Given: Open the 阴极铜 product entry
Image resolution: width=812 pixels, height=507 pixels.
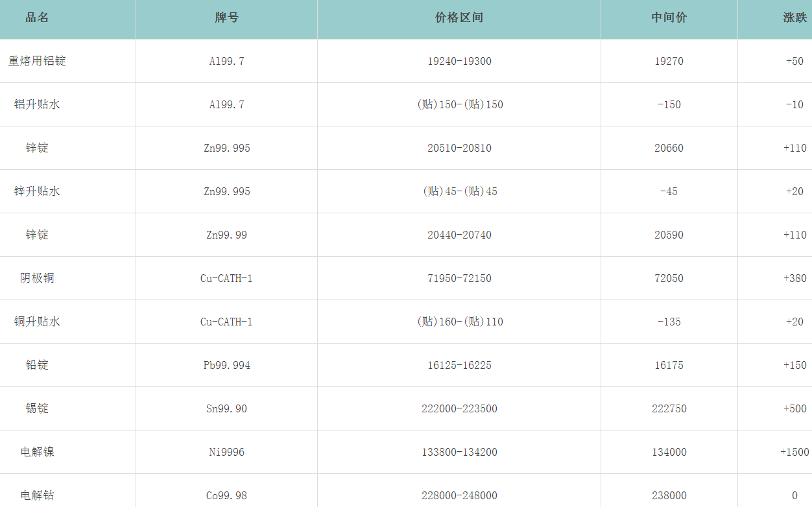Looking at the screenshot, I should click(37, 278).
